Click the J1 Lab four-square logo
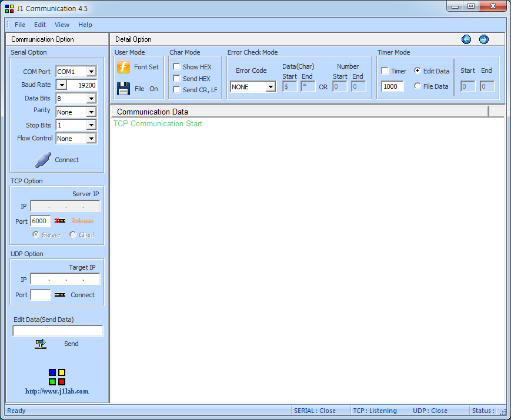Screen dimensions: 511x420 (x=57, y=377)
